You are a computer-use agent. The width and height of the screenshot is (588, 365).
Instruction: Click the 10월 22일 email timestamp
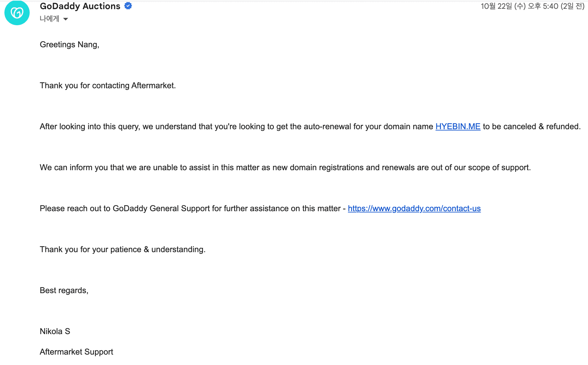[x=532, y=6]
